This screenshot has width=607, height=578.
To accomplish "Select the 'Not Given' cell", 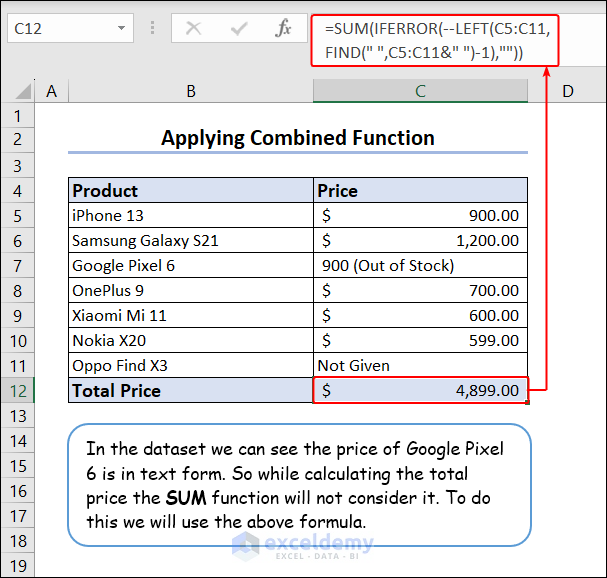I will click(x=420, y=365).
